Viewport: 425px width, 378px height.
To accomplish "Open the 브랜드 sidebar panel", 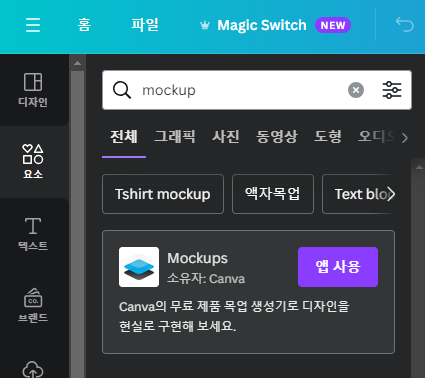I will (33, 306).
